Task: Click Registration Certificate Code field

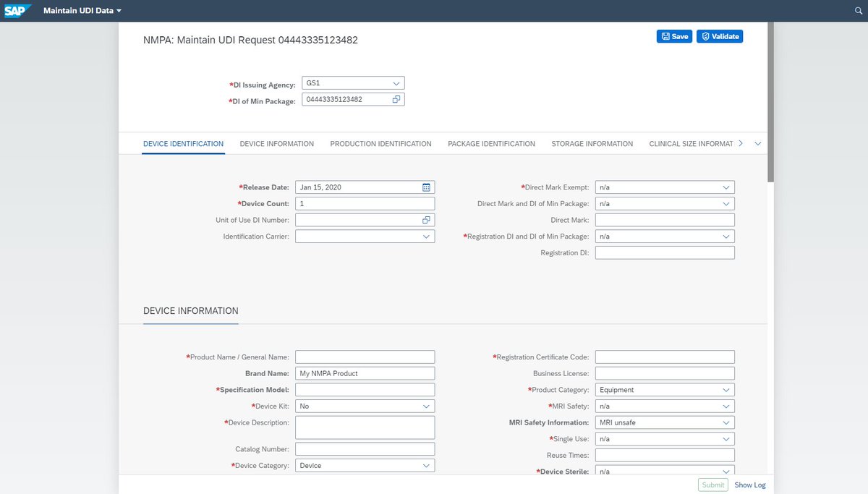Action: pyautogui.click(x=665, y=357)
